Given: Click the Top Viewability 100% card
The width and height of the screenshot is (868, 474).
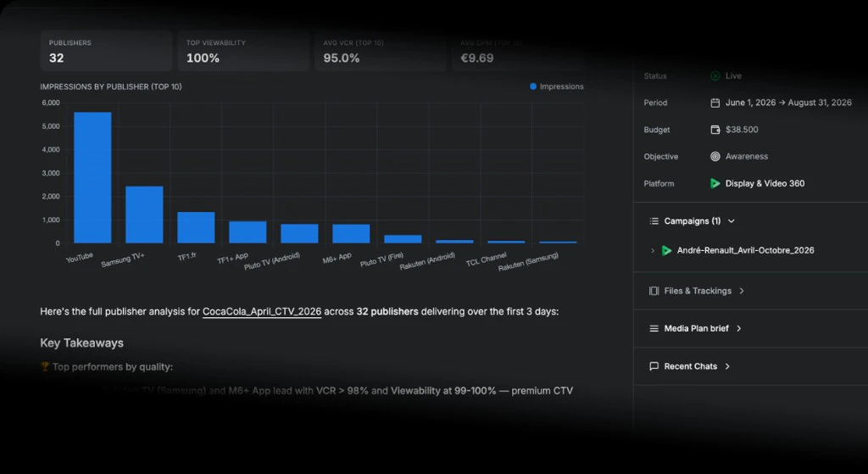Looking at the screenshot, I should [243, 51].
